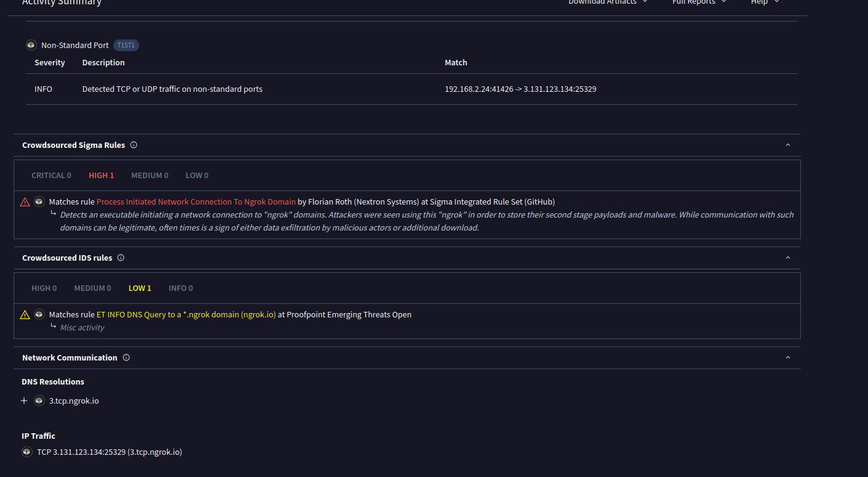868x477 pixels.
Task: Collapse the Crowdsourced Sigma Rules section
Action: 787,145
